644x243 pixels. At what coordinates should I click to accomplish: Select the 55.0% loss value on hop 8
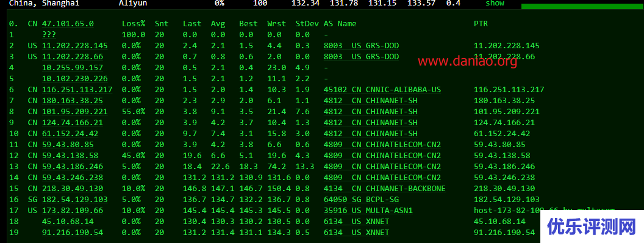pyautogui.click(x=134, y=112)
